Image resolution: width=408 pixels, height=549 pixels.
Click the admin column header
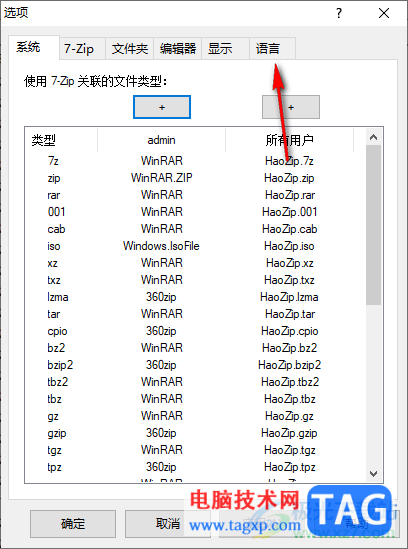pyautogui.click(x=161, y=140)
